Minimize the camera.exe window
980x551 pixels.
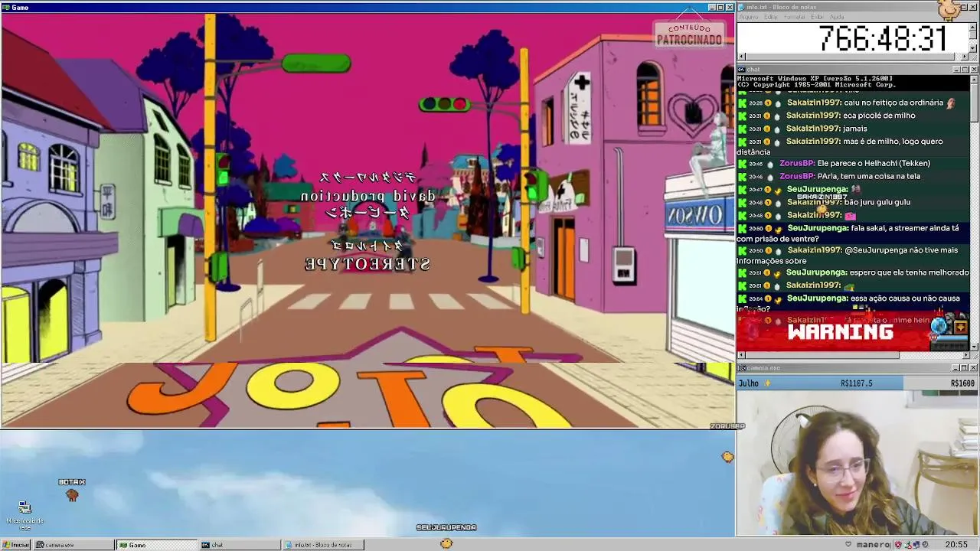pos(957,368)
